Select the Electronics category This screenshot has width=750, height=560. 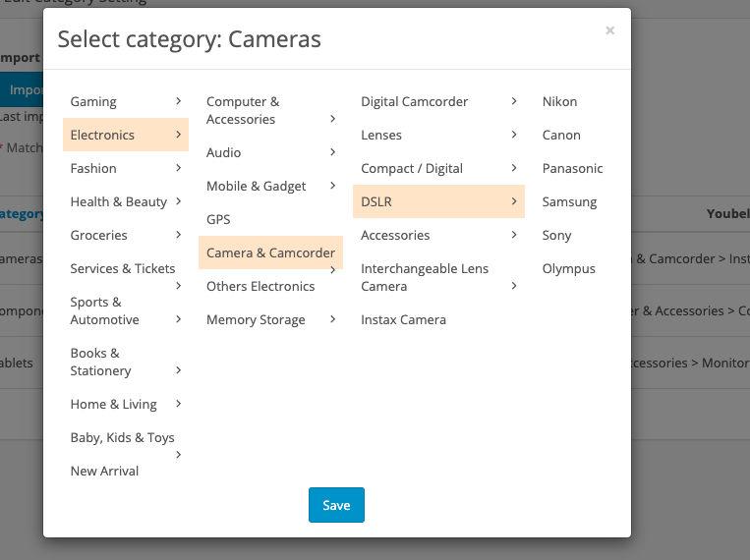103,135
